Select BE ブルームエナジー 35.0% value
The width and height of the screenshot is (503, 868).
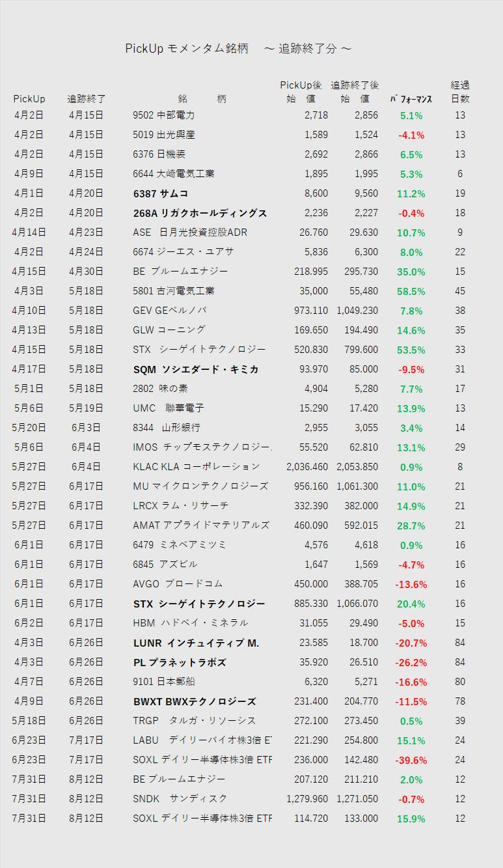(x=411, y=272)
